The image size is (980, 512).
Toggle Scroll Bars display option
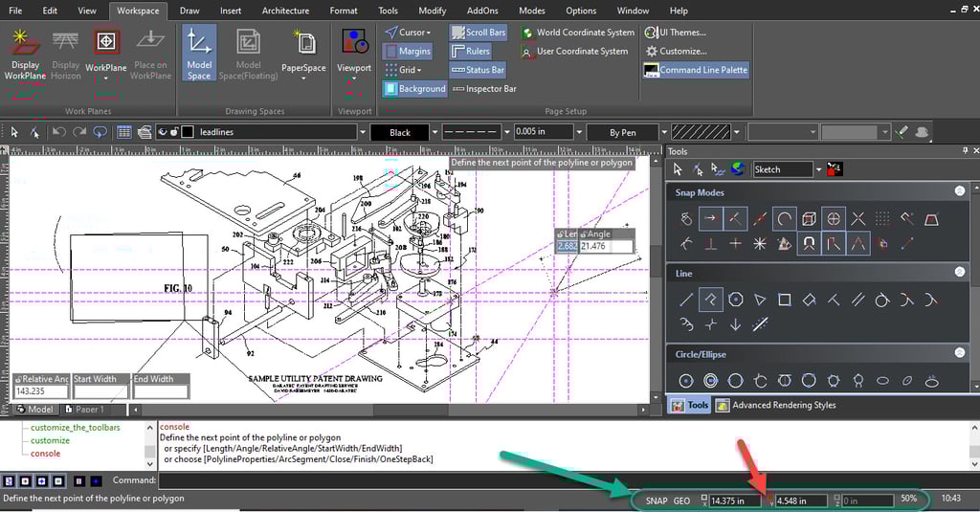[x=479, y=32]
